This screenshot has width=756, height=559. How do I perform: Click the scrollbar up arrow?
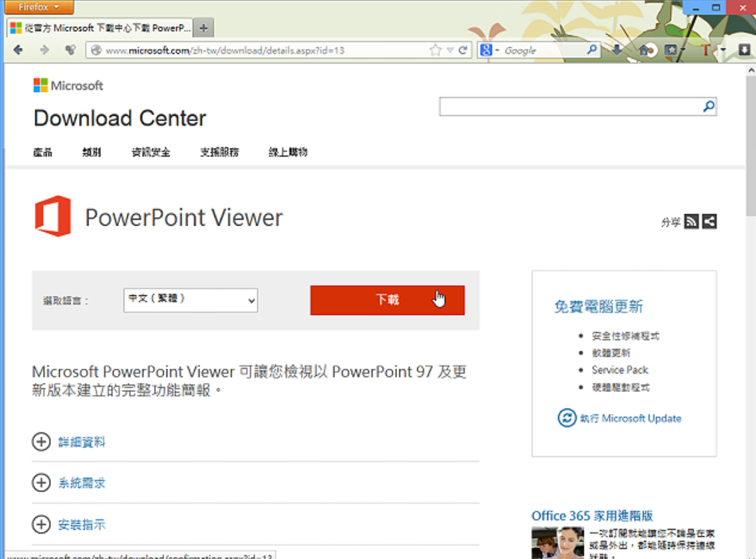click(750, 70)
